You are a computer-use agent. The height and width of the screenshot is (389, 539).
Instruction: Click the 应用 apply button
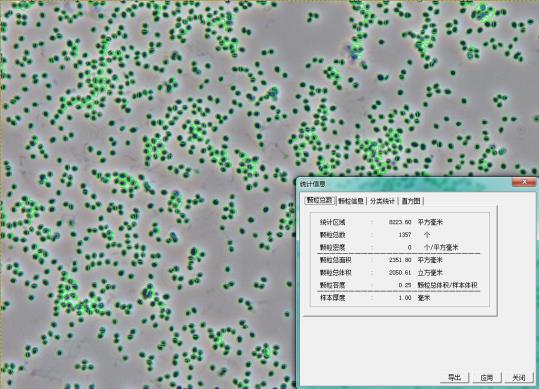[487, 377]
